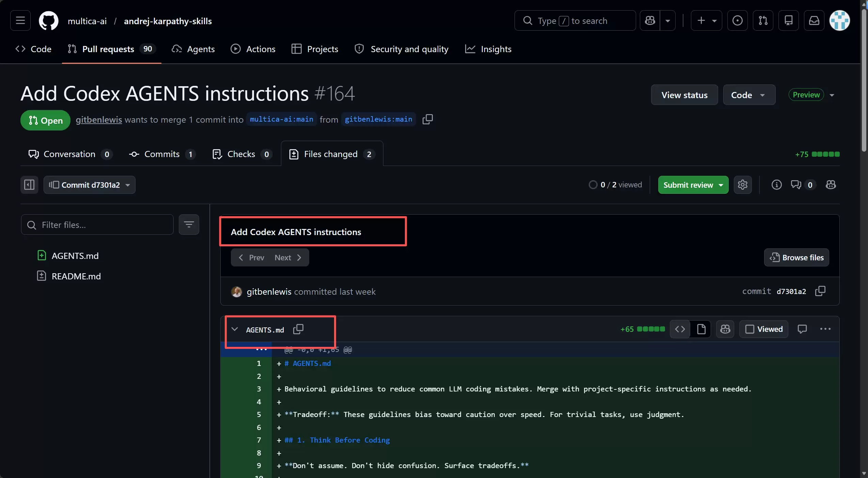868x478 pixels.
Task: Open the andrej-karpathy-skills repository link
Action: pos(168,21)
